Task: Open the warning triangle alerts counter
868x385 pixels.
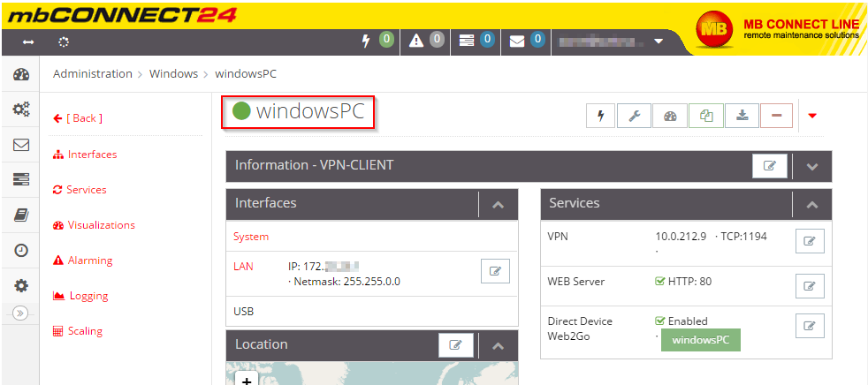Action: pos(426,41)
